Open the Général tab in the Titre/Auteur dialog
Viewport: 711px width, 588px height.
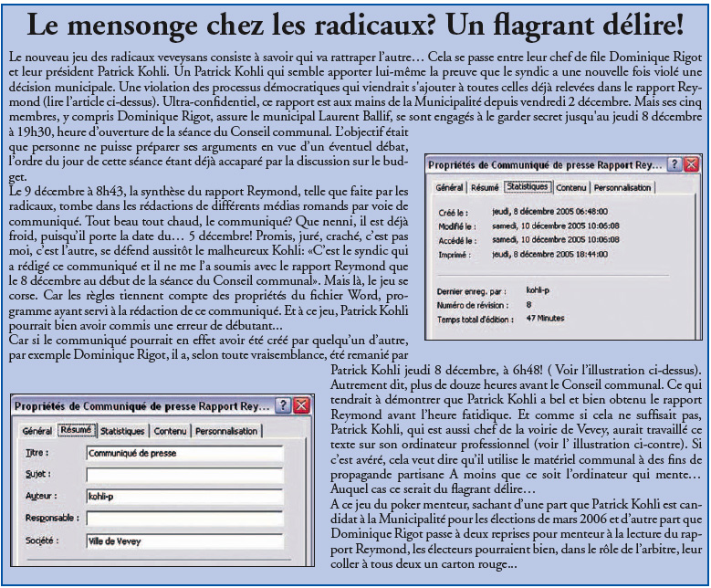pyautogui.click(x=37, y=431)
